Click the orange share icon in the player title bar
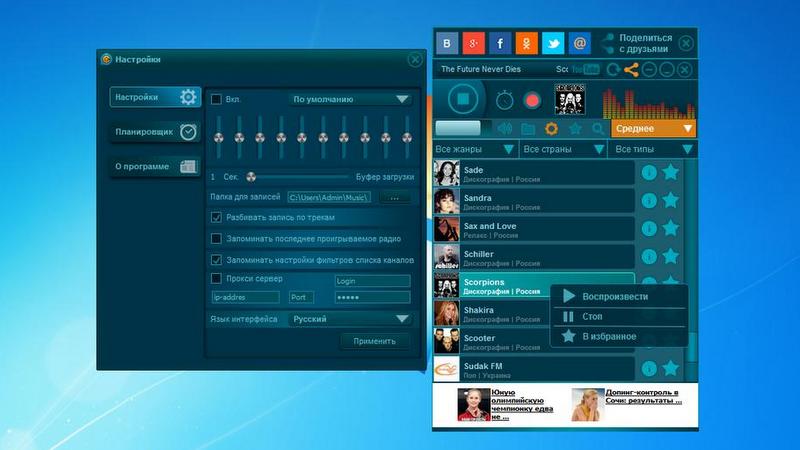The image size is (800, 450). (x=631, y=69)
